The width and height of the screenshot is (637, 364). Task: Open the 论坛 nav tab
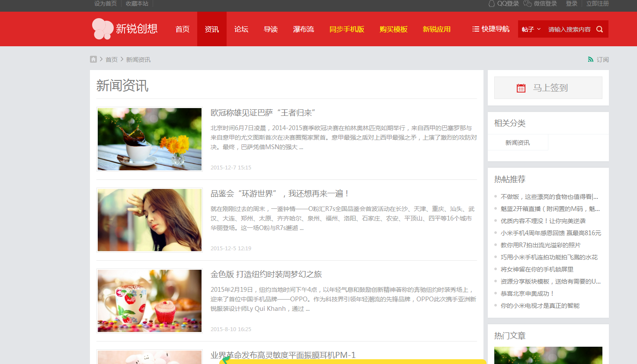(x=241, y=29)
